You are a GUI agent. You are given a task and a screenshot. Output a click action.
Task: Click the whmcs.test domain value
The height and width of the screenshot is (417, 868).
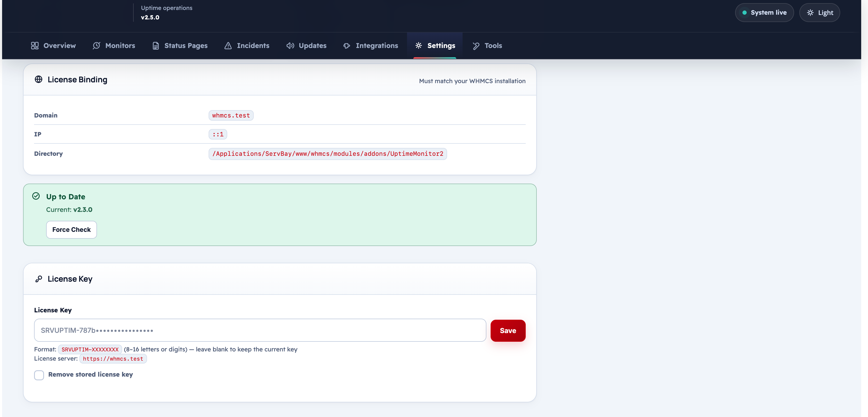[x=231, y=115]
